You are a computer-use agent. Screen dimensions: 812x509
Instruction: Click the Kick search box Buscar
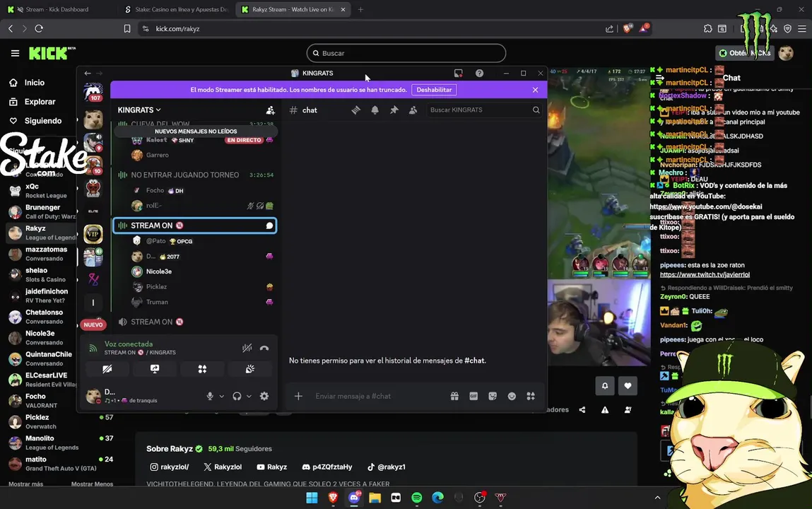point(406,53)
